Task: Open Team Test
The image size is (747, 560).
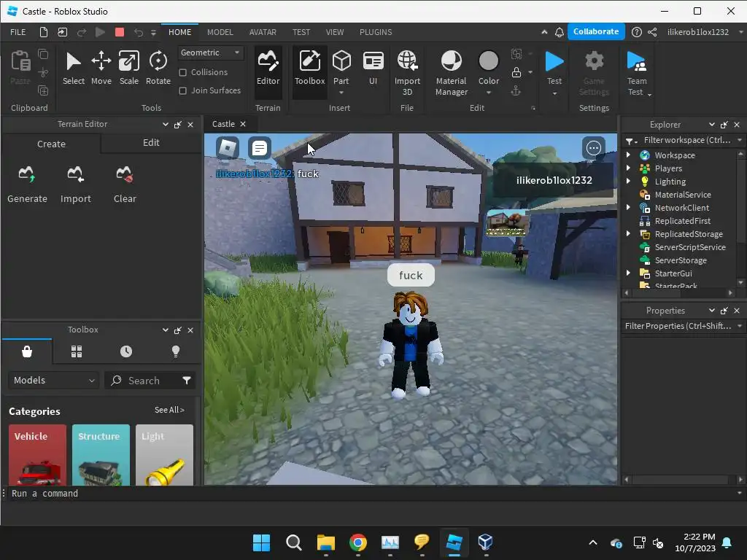Action: (637, 73)
